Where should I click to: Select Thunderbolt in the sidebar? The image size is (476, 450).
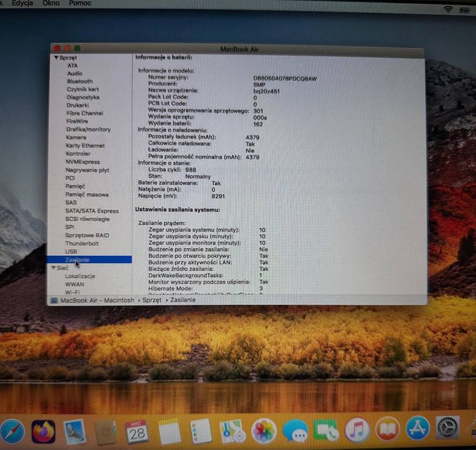(x=82, y=244)
